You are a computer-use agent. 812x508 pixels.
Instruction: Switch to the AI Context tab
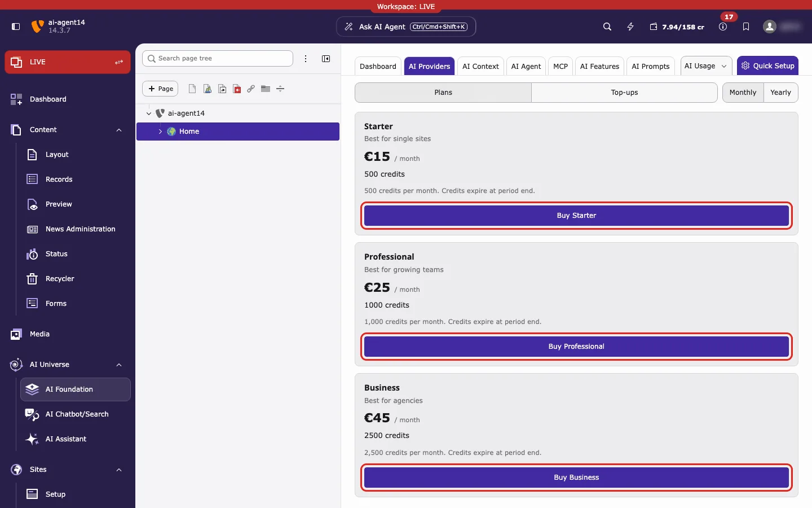480,66
